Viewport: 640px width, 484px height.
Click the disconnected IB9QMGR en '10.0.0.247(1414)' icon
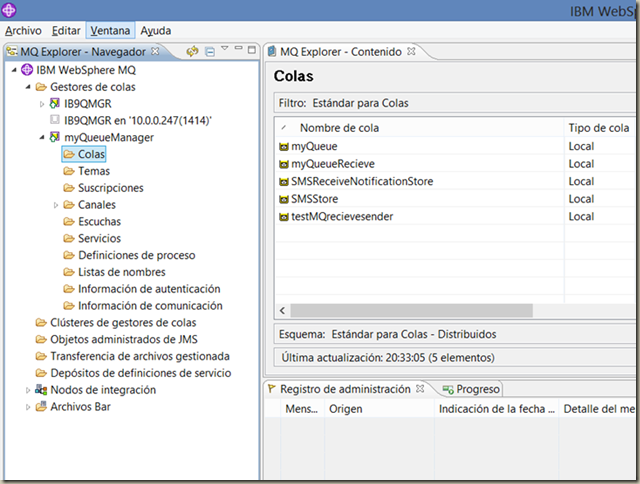(x=55, y=120)
